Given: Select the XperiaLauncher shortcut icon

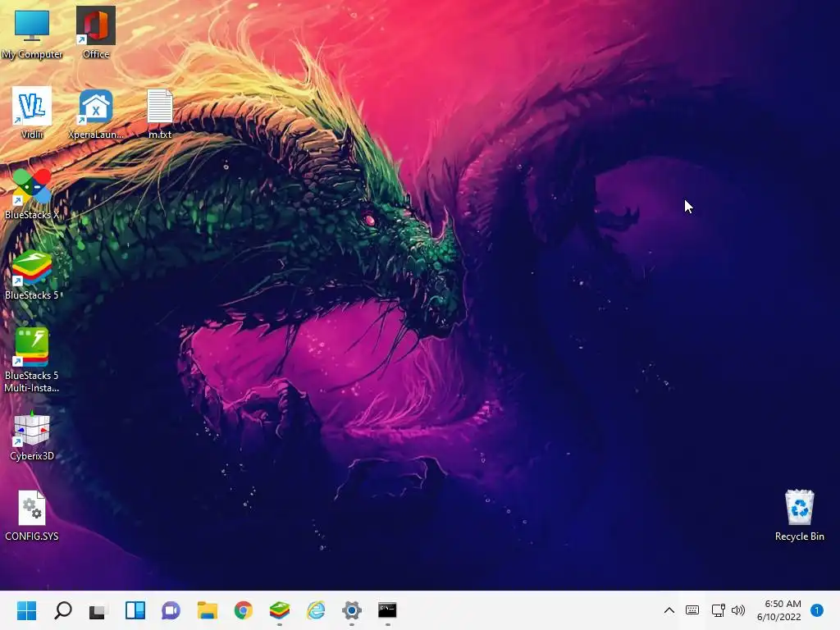Looking at the screenshot, I should click(96, 113).
